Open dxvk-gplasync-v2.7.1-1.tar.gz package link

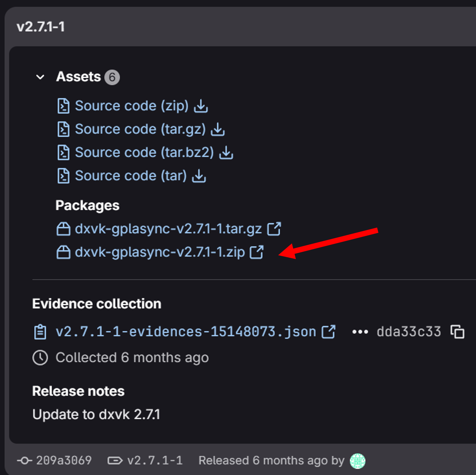168,229
